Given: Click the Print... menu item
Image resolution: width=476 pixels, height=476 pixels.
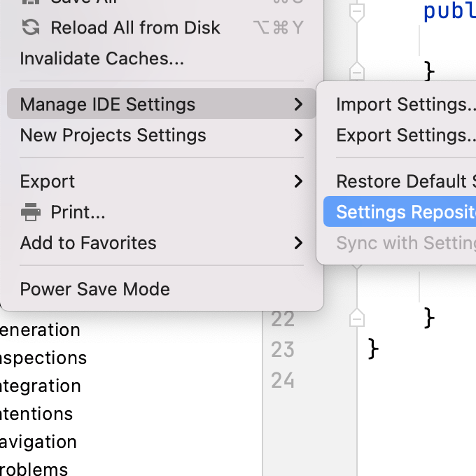Looking at the screenshot, I should [x=78, y=212].
